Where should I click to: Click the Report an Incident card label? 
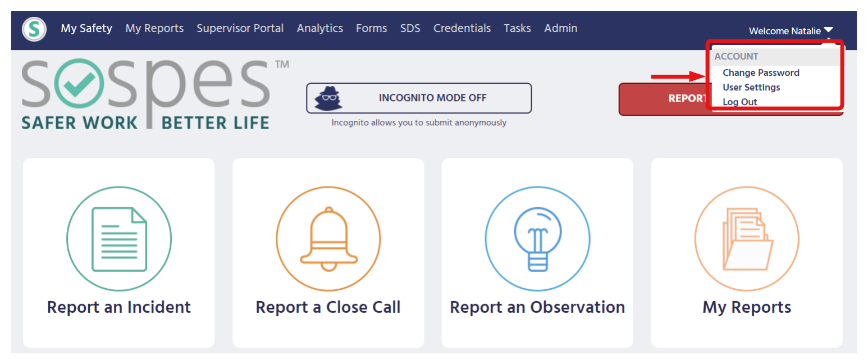point(119,307)
